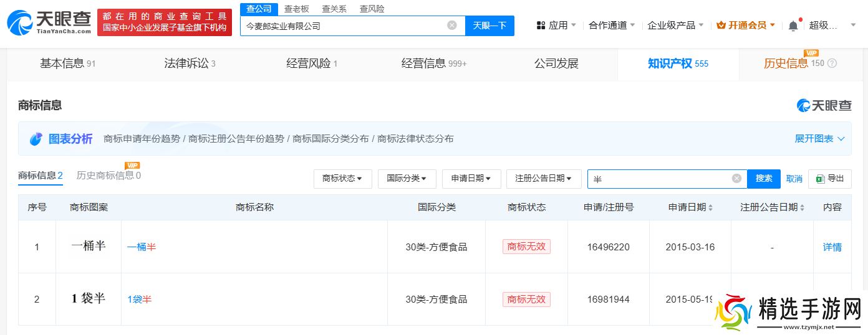The image size is (868, 335).
Task: Click the notification bell icon
Action: click(x=793, y=26)
